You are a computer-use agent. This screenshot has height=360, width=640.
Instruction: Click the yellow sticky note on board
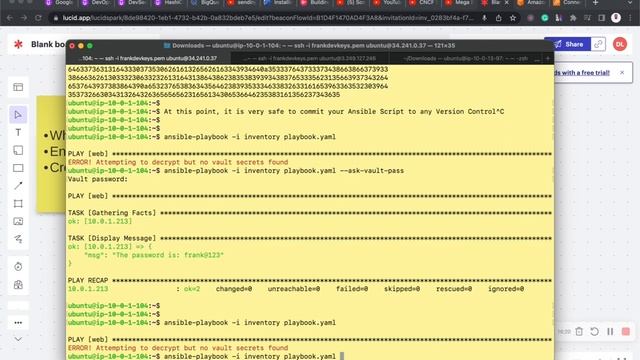pyautogui.click(x=51, y=154)
